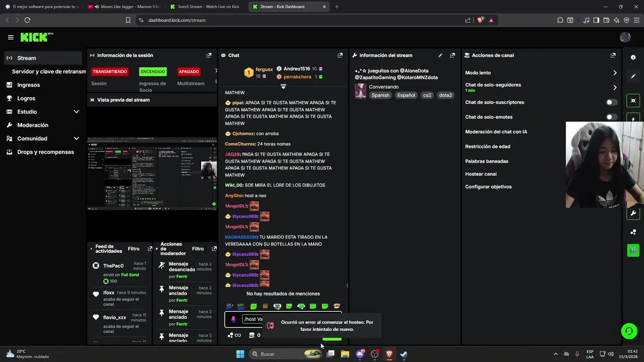Click the purple microphone icon in chat input

(x=233, y=319)
